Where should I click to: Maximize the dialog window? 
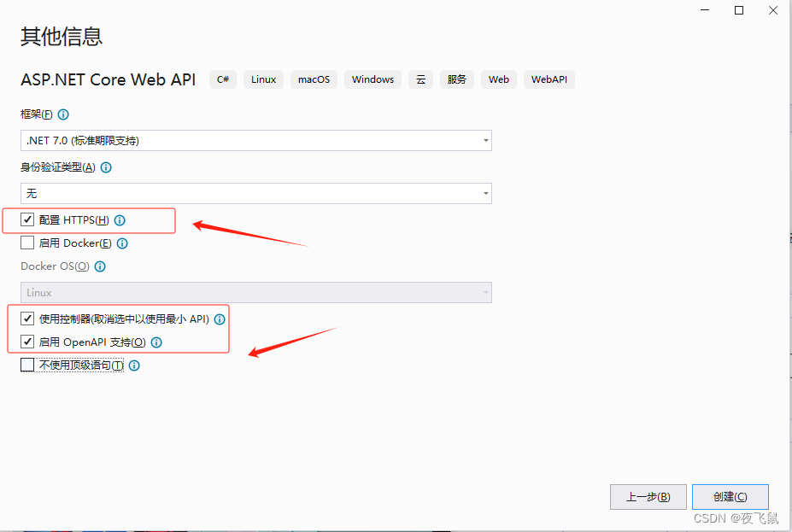(x=739, y=10)
